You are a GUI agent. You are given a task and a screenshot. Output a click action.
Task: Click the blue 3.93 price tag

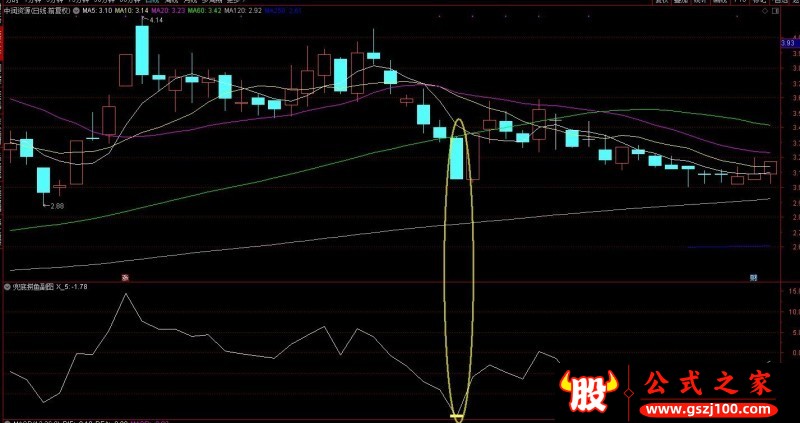coord(788,44)
